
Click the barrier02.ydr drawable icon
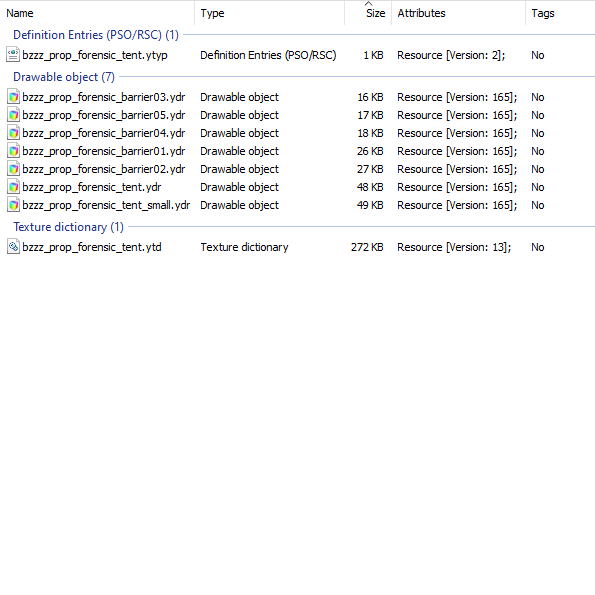[x=13, y=169]
